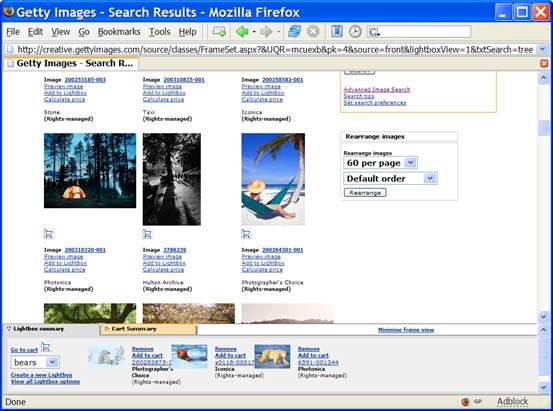Open the Back button history dropdown arrow
This screenshot has width=553, height=411.
pos(254,32)
